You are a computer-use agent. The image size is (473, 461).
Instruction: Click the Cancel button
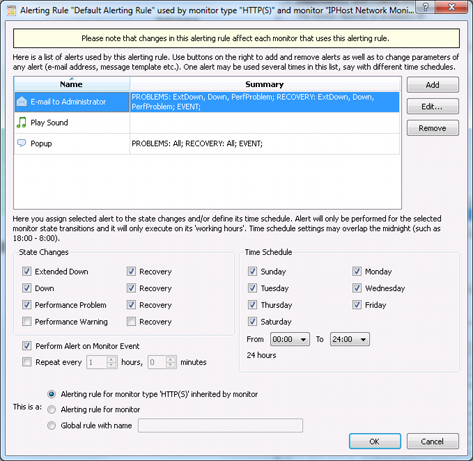(x=433, y=441)
